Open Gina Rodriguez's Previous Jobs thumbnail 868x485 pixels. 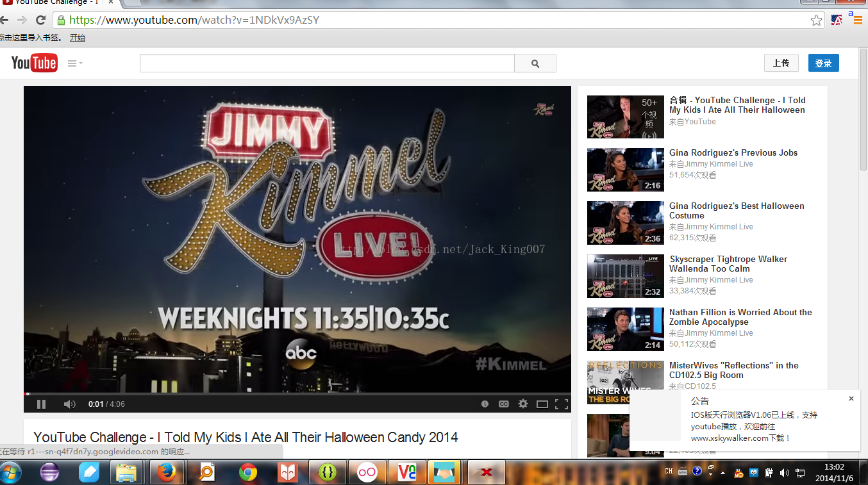(626, 170)
